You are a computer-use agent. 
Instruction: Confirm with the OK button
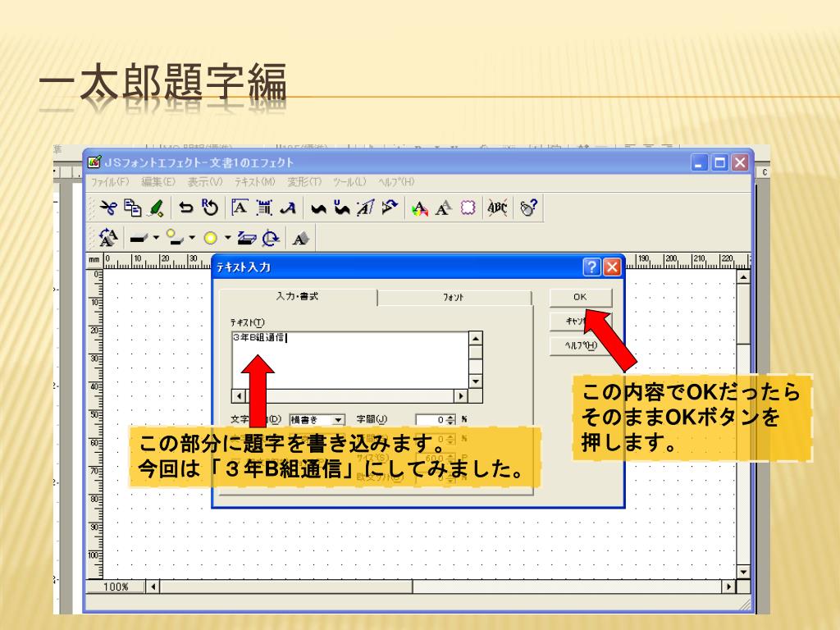580,297
